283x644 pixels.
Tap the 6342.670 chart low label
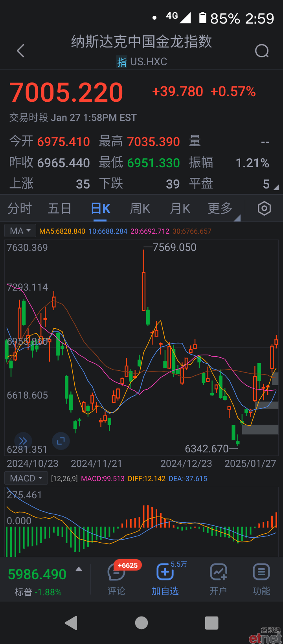click(x=207, y=448)
